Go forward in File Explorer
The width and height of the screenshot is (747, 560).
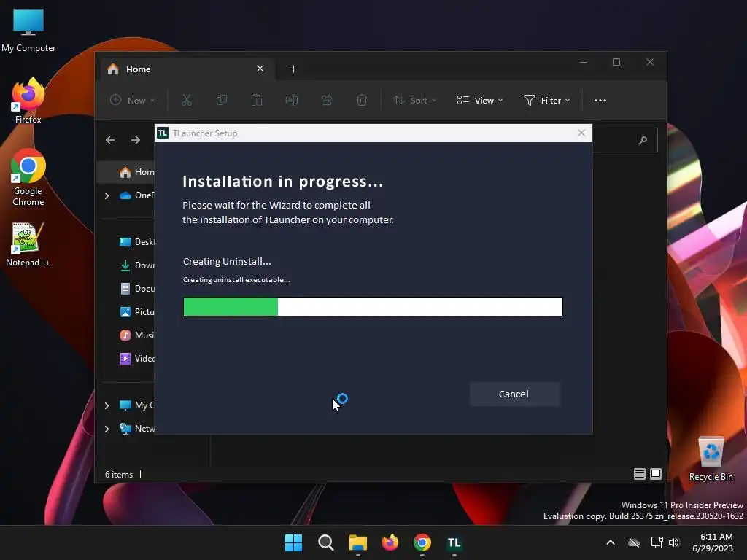136,140
